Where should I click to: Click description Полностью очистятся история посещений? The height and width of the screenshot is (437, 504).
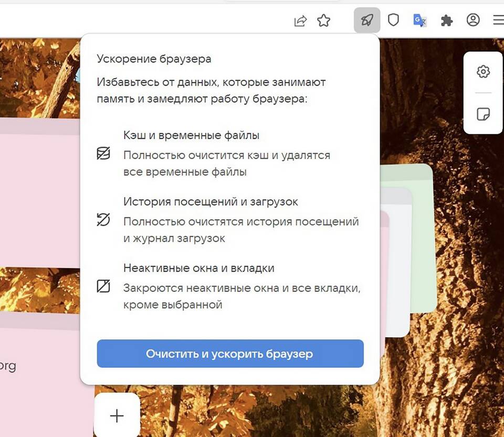241,222
